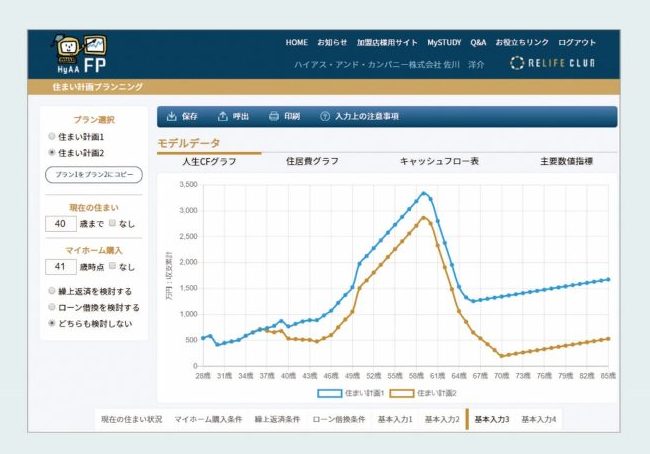The image size is (650, 454).
Task: Click プラン1をプラン2にコピー button
Action: pos(93,175)
